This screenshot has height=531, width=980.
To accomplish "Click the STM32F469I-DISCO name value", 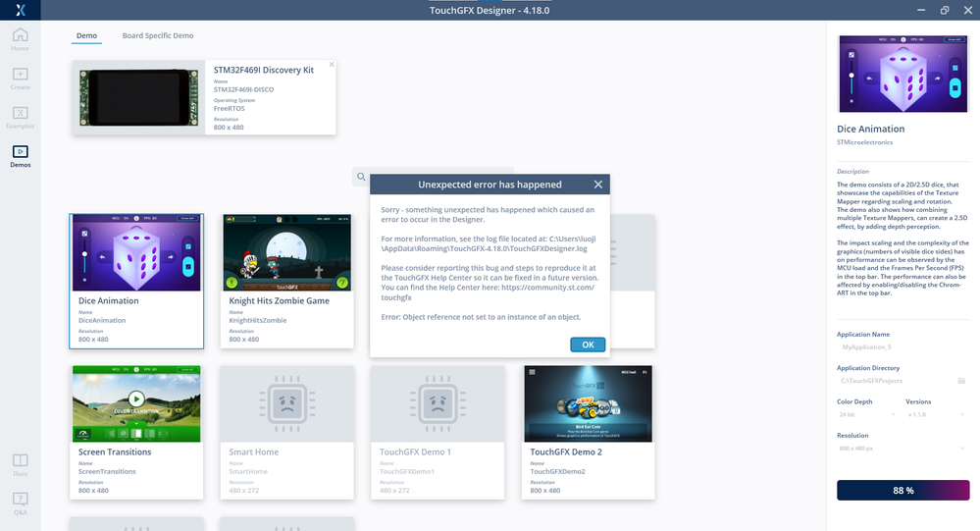I will point(243,89).
